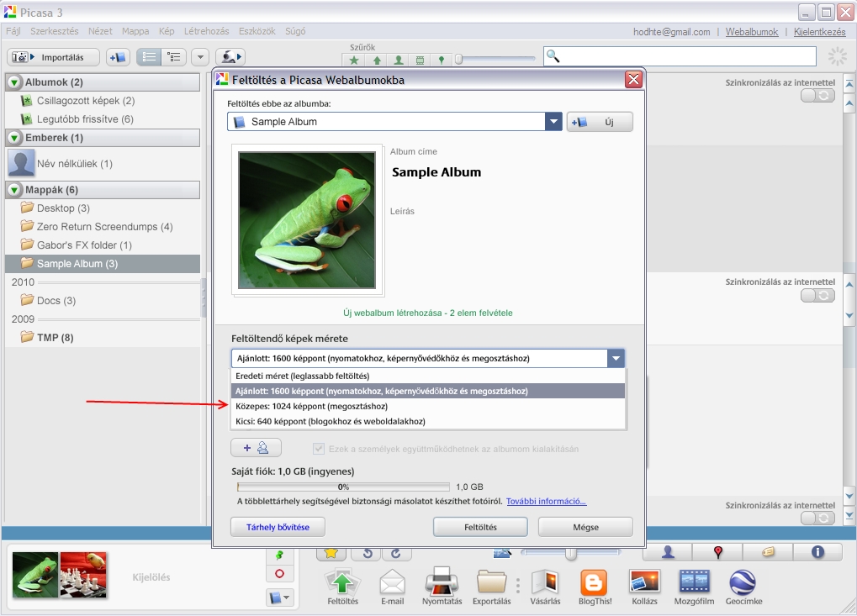Filter photos with geotags

coord(441,60)
